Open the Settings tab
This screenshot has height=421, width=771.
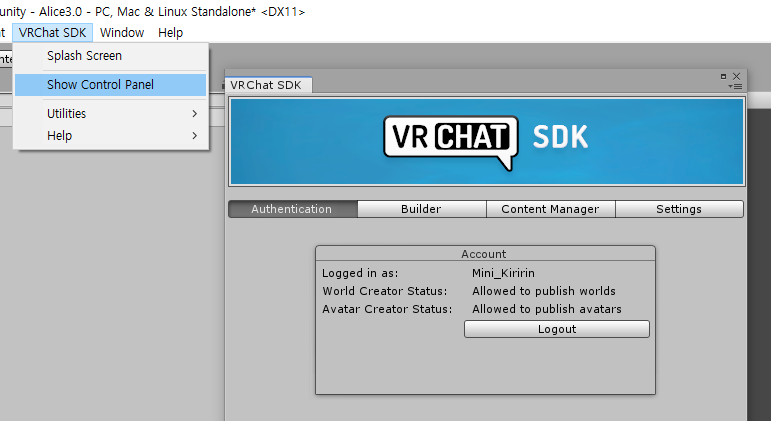click(679, 209)
